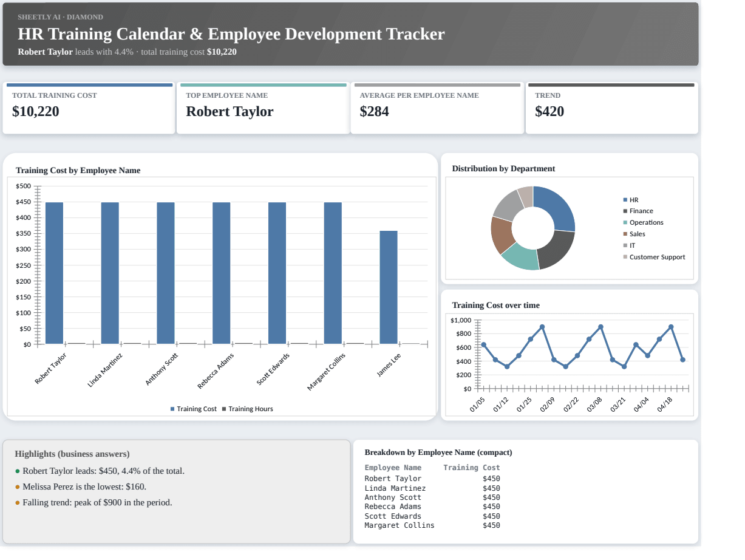This screenshot has height=560, width=745.
Task: Click the $500 y-axis label in bar chart
Action: [x=24, y=186]
